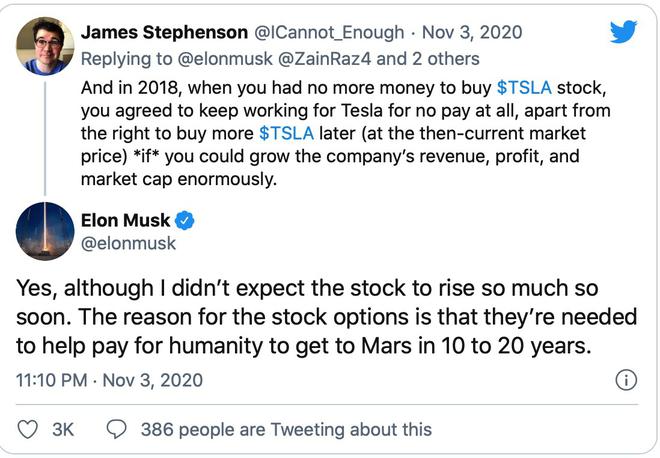Click Elon Musk's blue verified badge
Viewport: 660px width, 458px height.
(x=184, y=219)
